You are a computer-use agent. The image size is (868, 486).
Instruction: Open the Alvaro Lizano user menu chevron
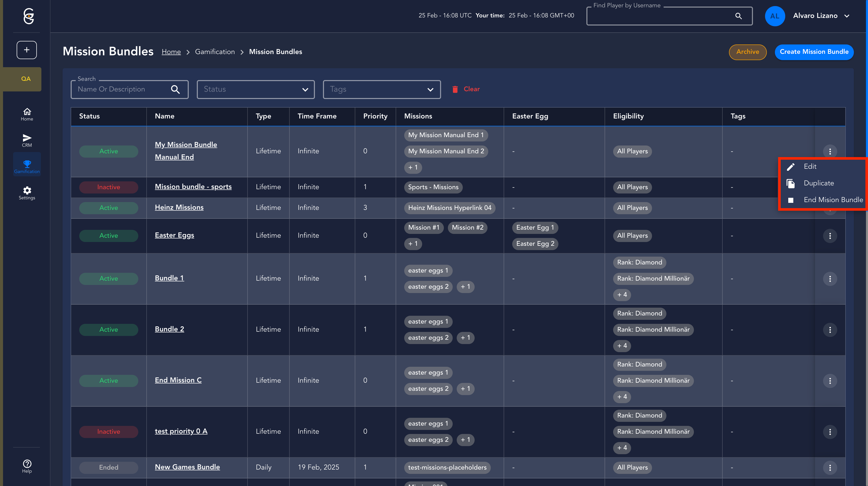point(847,16)
